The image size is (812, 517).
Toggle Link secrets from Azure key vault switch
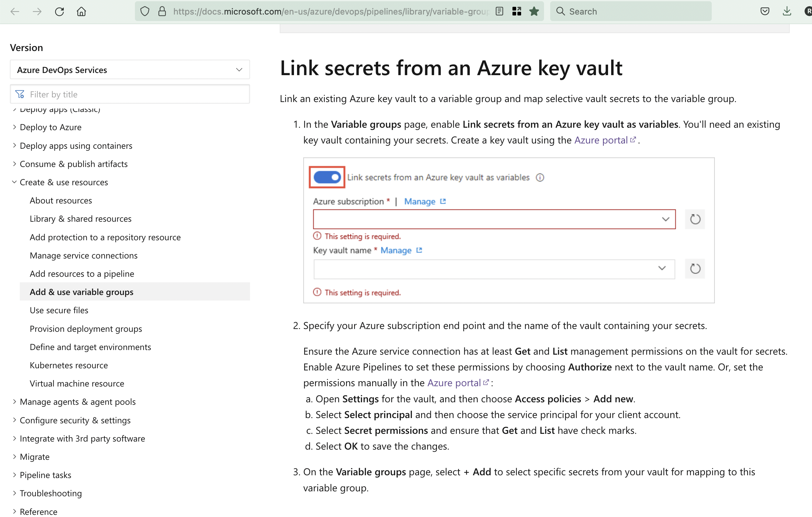(327, 177)
